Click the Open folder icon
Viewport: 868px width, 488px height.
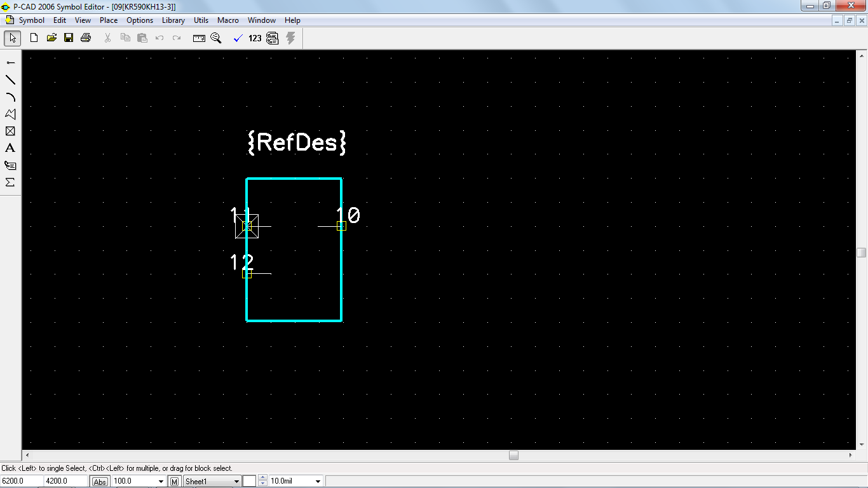point(51,38)
